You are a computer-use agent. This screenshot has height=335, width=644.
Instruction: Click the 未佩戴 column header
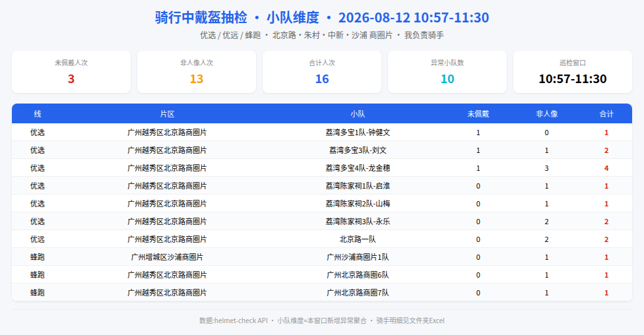point(478,114)
